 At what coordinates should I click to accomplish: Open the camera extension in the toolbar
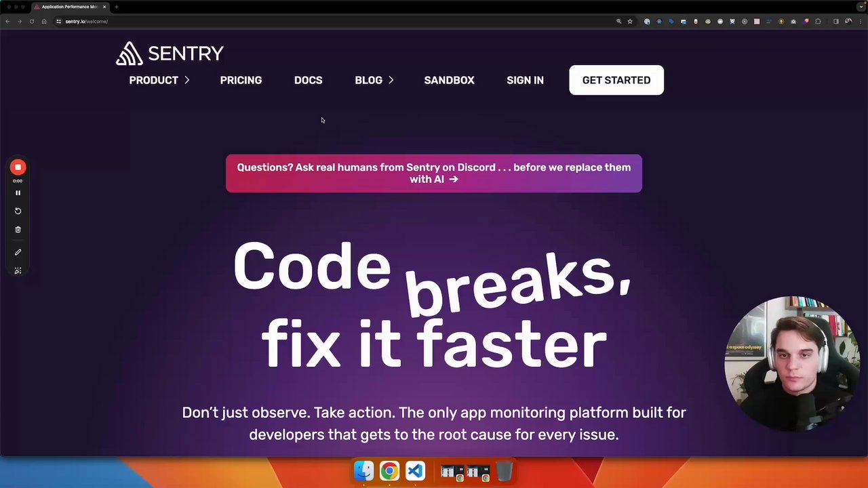click(793, 22)
